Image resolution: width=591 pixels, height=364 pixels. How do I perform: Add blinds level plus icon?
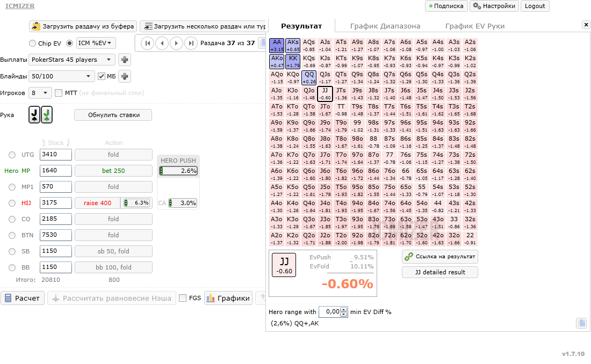(x=125, y=76)
